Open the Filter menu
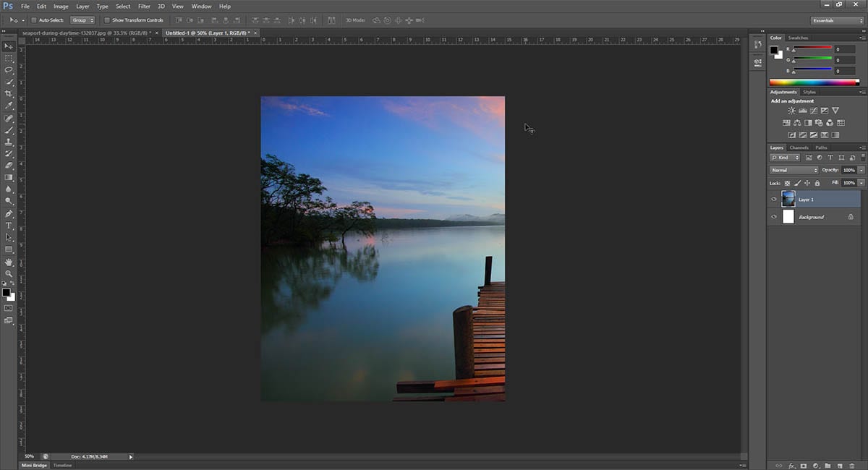868x470 pixels. (x=144, y=7)
